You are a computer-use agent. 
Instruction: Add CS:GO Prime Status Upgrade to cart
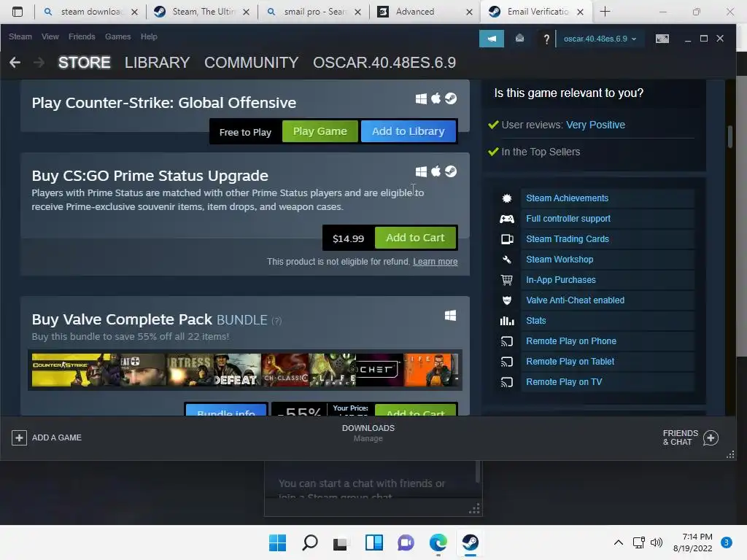415,238
